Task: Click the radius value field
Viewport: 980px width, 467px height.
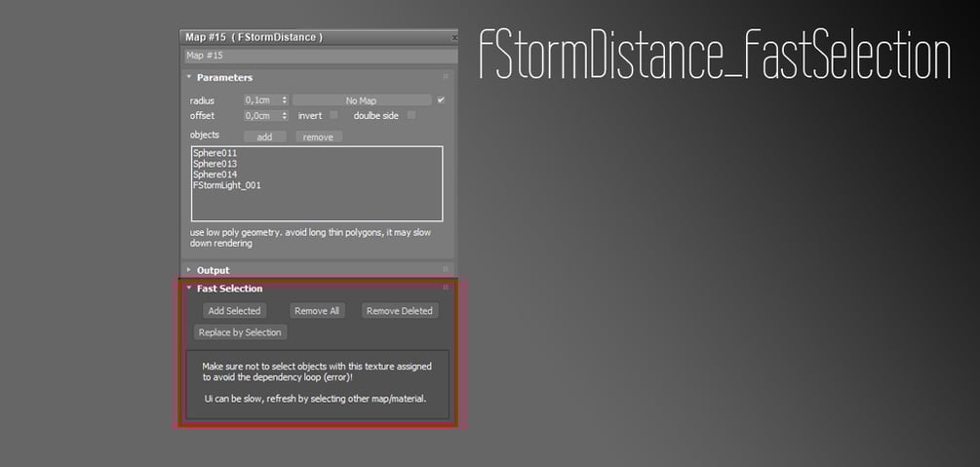Action: point(261,100)
